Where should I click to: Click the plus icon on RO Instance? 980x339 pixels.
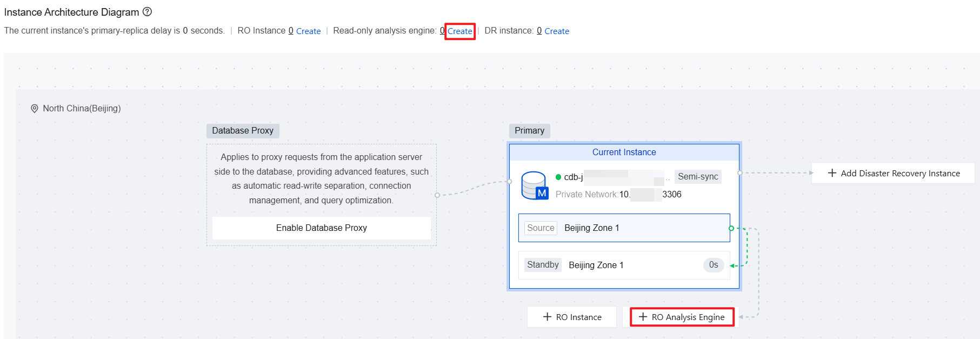click(547, 317)
